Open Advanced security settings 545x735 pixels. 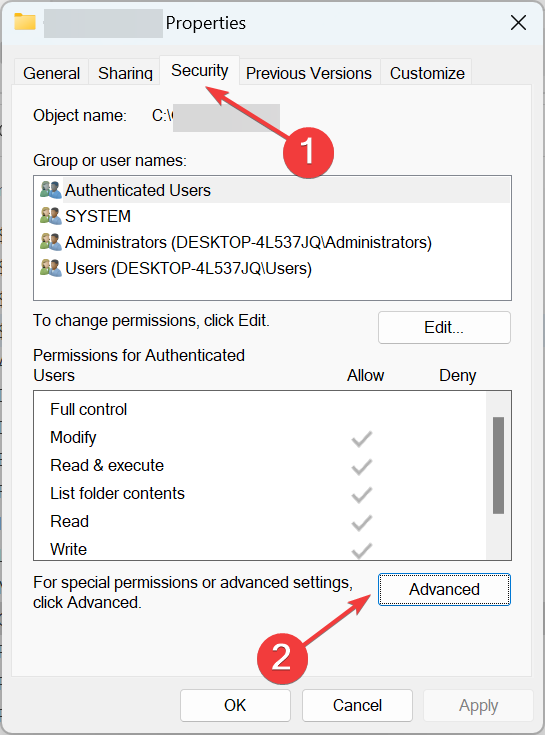[444, 589]
